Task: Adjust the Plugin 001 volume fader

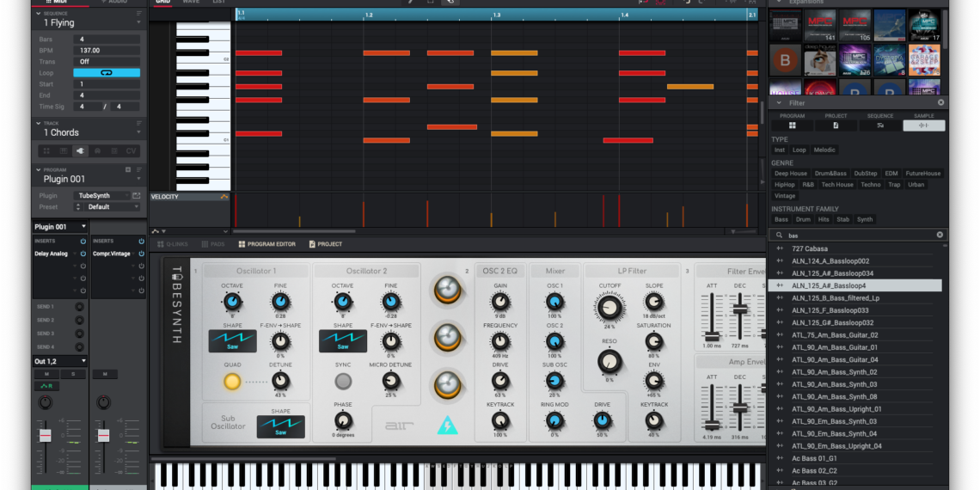Action: [45, 434]
